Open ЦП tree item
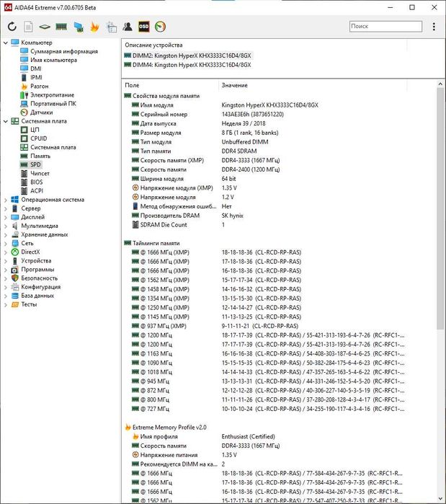446x504 pixels. [x=35, y=130]
